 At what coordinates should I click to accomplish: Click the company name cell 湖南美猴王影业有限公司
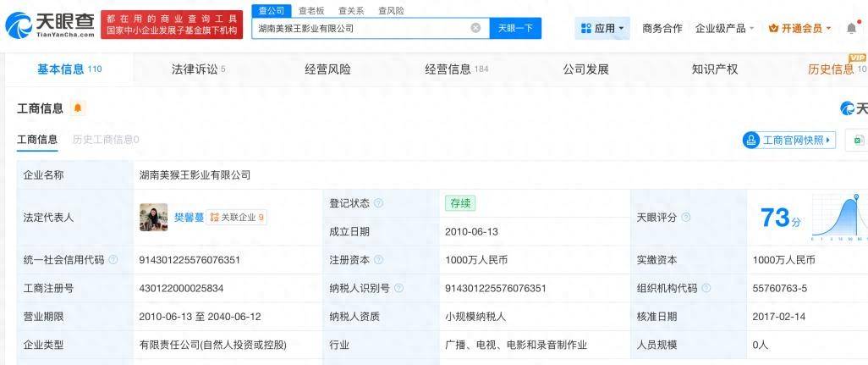[195, 175]
